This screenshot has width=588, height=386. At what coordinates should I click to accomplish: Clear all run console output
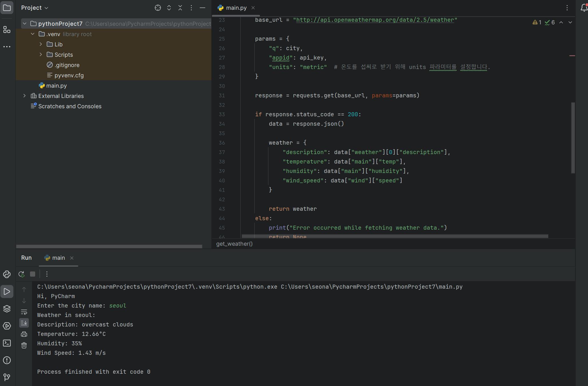24,345
